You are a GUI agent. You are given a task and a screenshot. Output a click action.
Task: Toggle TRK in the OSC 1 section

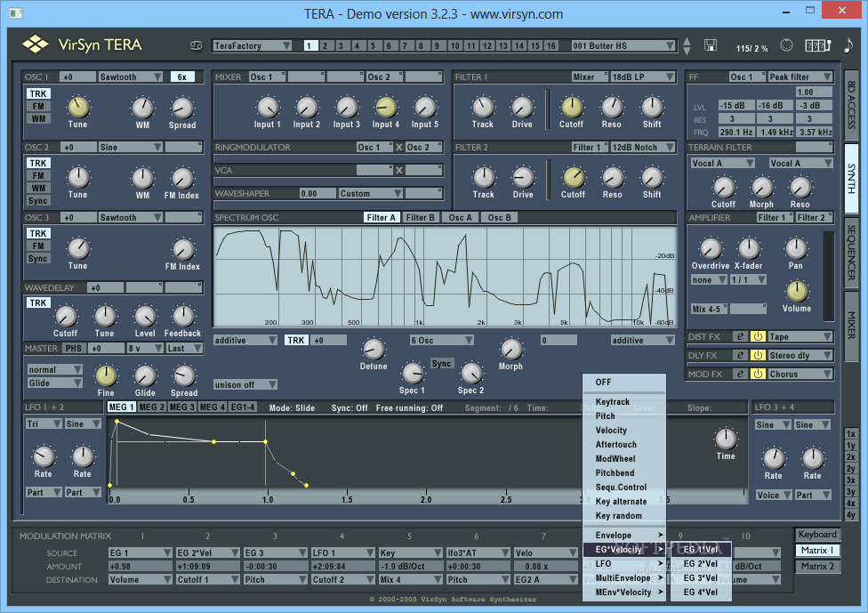pyautogui.click(x=38, y=93)
